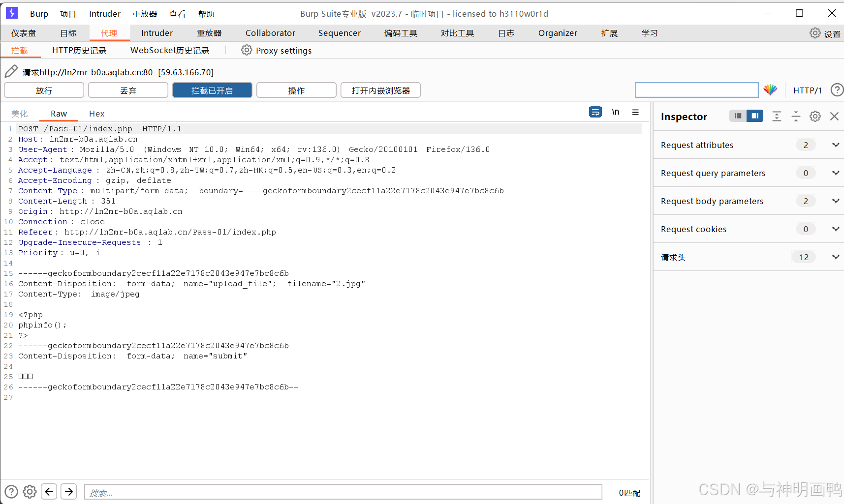
Task: Open the 帮助 menu
Action: 207,14
